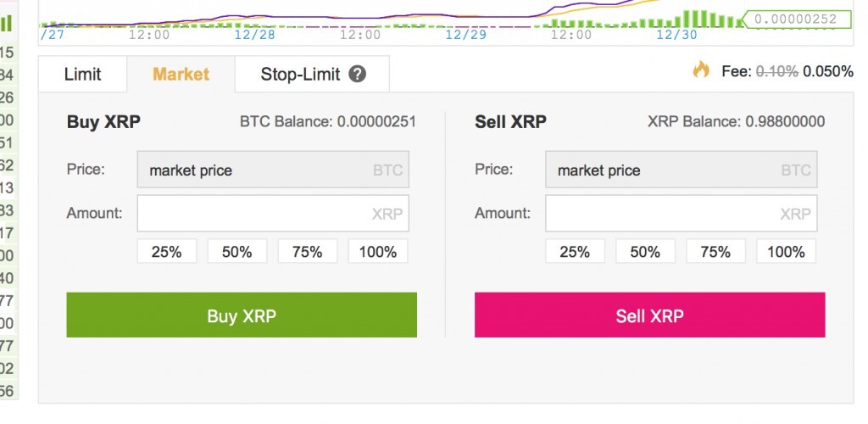
Task: Click the Stop-Limit help question mark icon
Action: [x=358, y=75]
